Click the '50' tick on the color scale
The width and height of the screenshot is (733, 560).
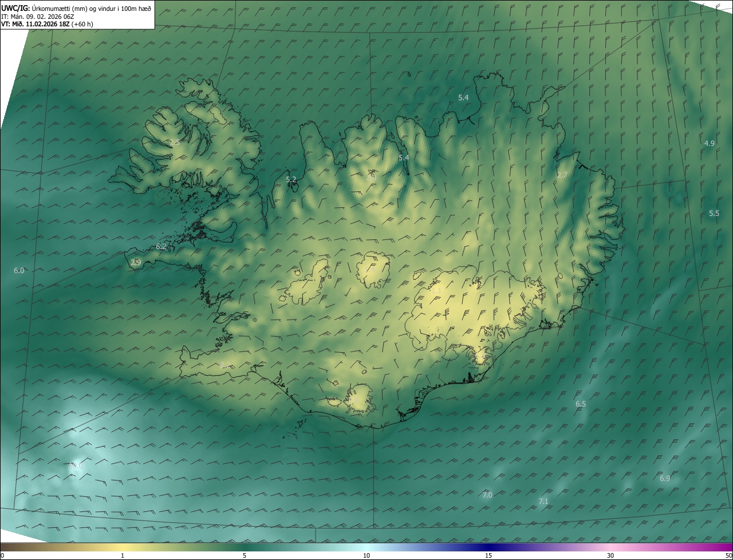728,555
